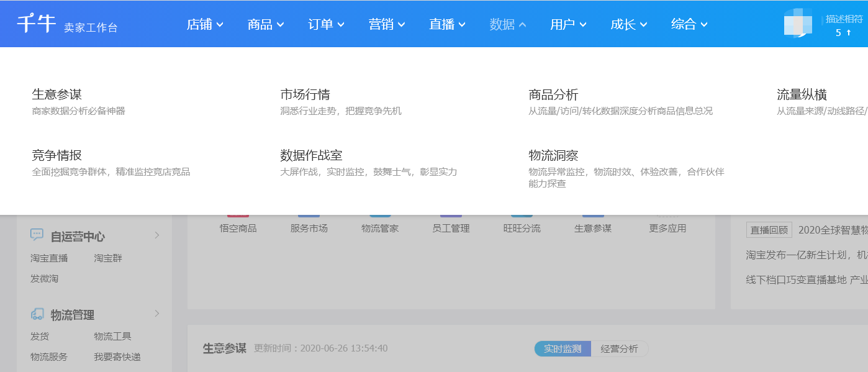Viewport: 868px width, 372px height.
Task: Open the 淘宝发布一亿新生计划 news item
Action: tap(807, 255)
